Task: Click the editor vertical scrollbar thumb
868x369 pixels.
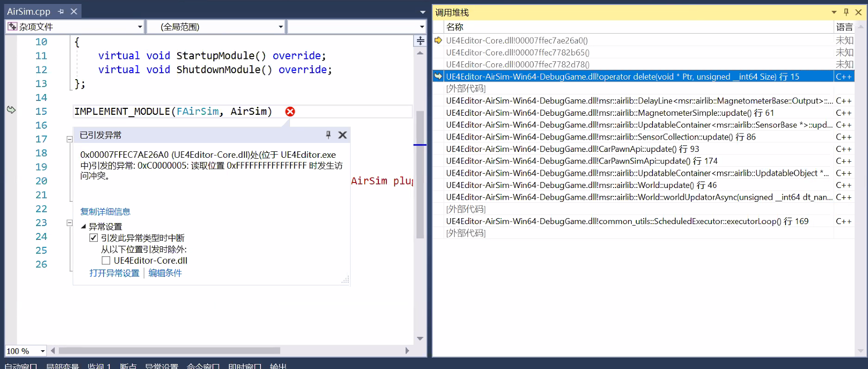Action: [420, 175]
